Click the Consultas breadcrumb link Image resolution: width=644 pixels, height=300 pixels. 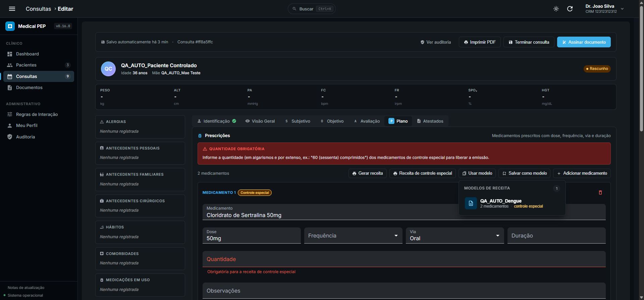[38, 9]
